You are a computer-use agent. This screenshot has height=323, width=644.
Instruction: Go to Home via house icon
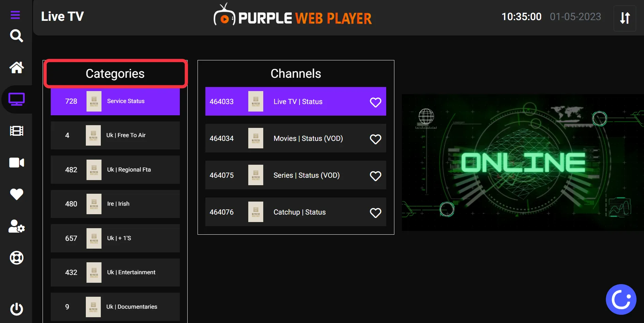pos(16,68)
